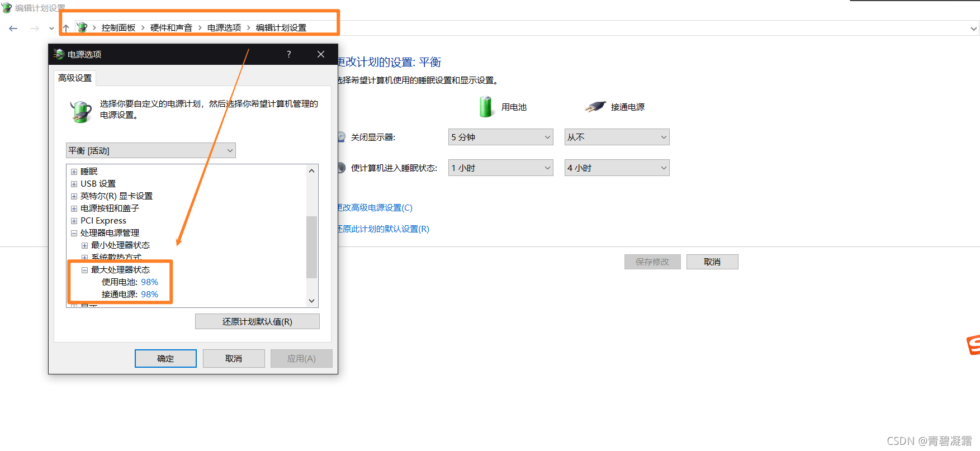The image size is (980, 451).
Task: Open 电源选项 in the breadcrumb
Action: [x=224, y=27]
